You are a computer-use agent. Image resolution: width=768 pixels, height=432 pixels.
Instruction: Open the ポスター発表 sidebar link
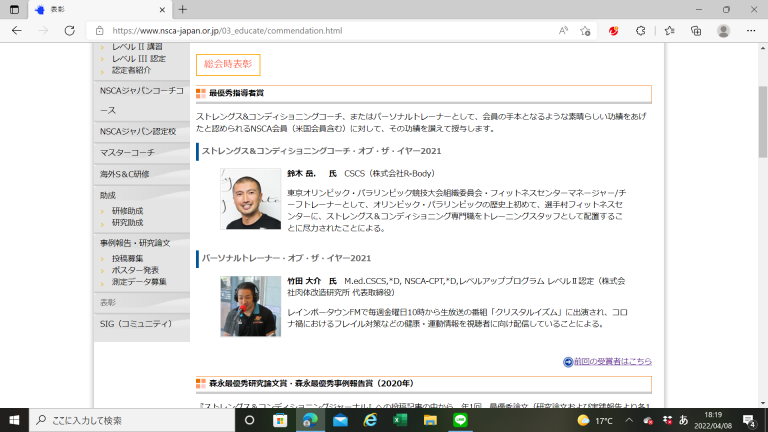tap(135, 270)
